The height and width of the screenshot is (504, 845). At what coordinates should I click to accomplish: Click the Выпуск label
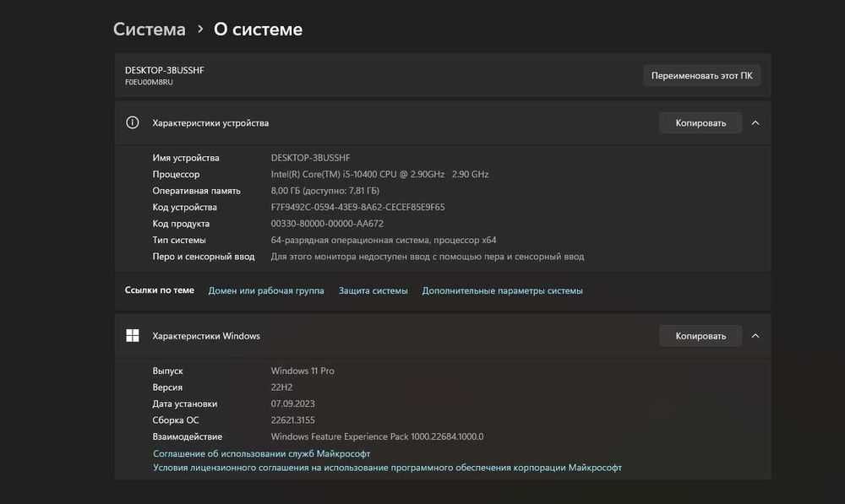(167, 371)
